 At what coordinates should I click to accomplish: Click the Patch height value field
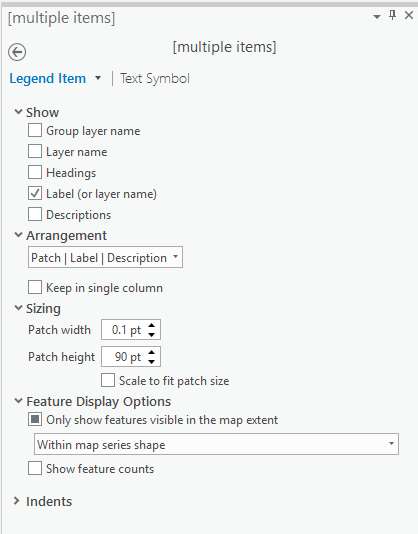(124, 357)
